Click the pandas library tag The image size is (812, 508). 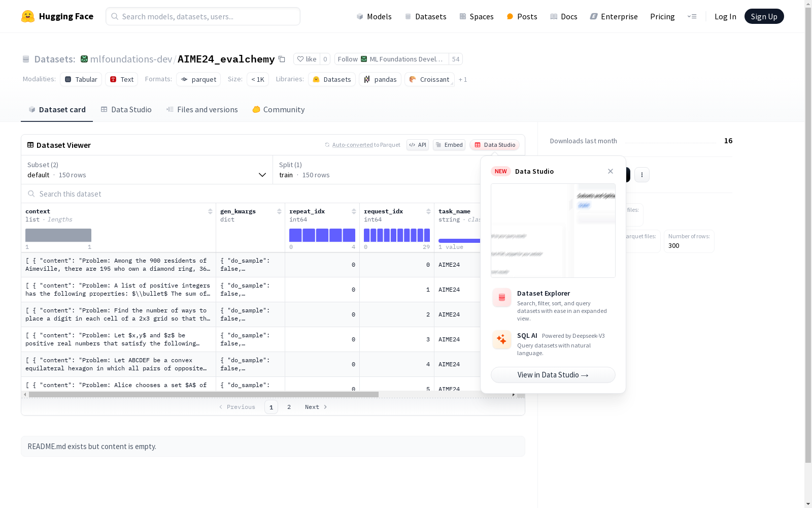pos(380,79)
